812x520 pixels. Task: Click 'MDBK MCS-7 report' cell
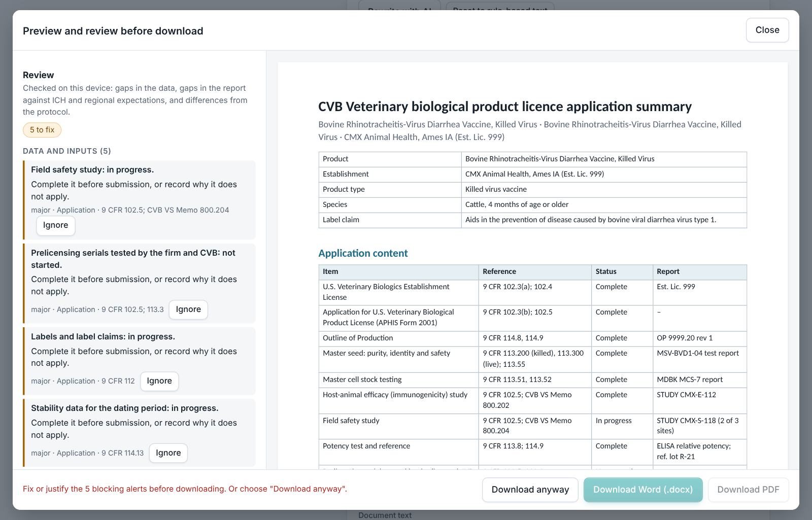point(700,380)
